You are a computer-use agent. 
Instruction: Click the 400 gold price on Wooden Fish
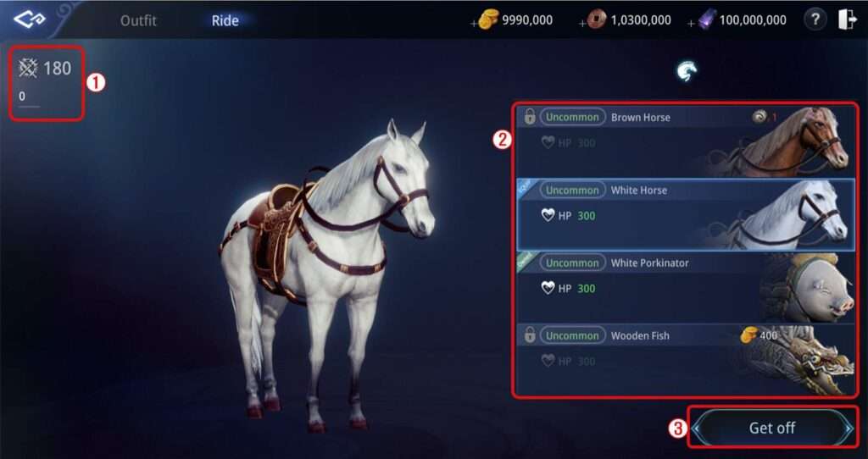tap(768, 335)
